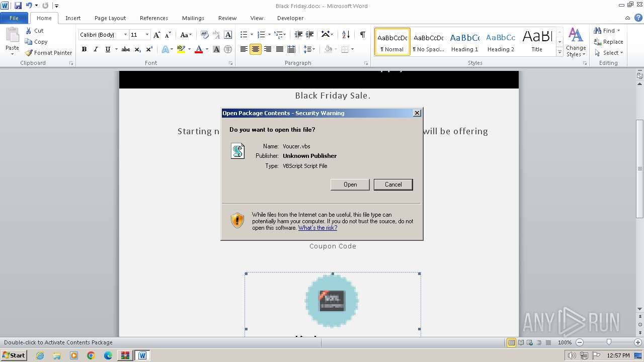Adjust the zoom slider
Screen dimensions: 644x362
click(x=609, y=342)
